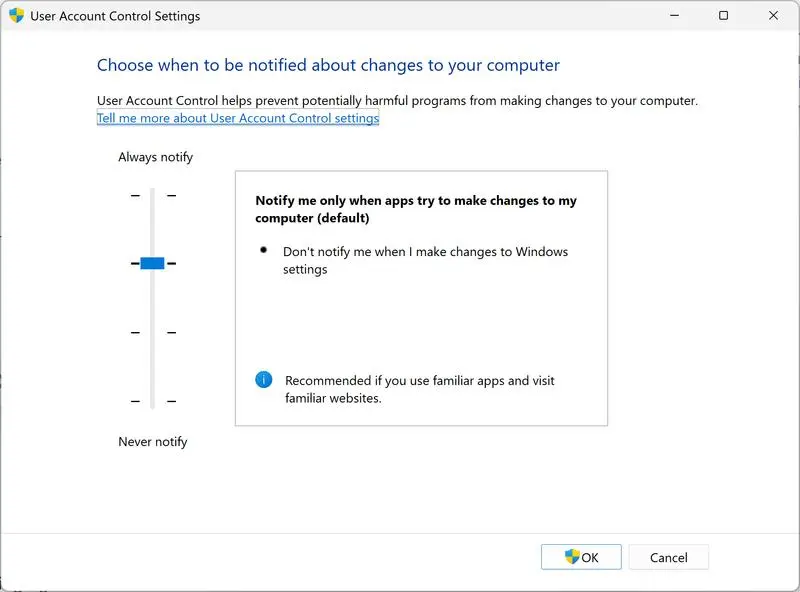Click the blue slider thumb
This screenshot has height=592, width=800.
152,263
